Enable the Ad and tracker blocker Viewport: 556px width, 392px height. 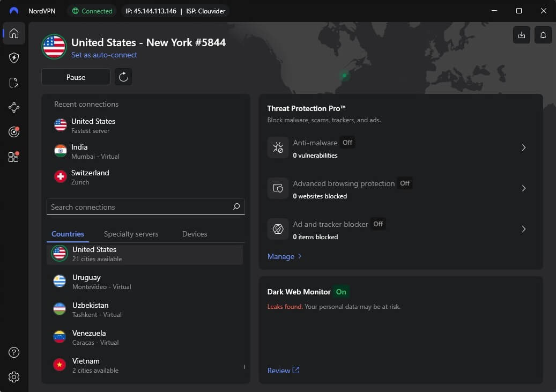[378, 224]
